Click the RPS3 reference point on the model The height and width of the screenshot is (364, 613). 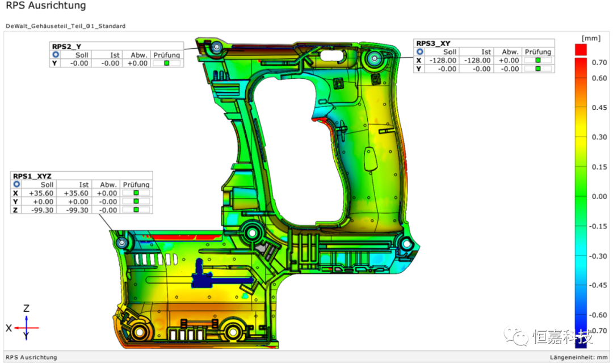click(x=375, y=58)
